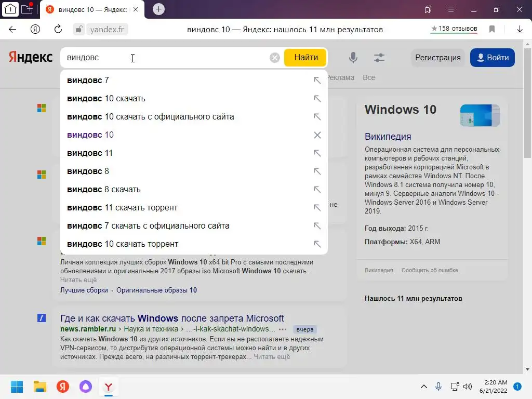
Task: Select 'виндовс 7 скачать с официального сайта' suggestion
Action: 194,226
